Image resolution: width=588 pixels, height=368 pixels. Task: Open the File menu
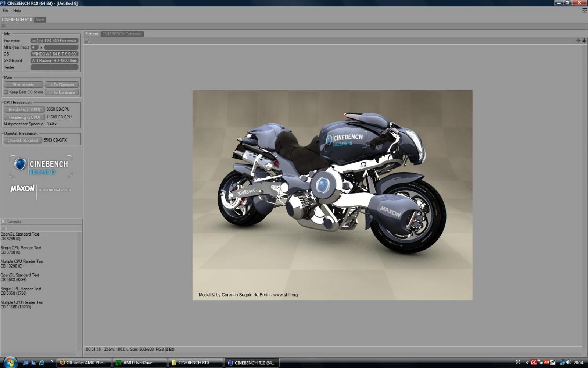[x=6, y=10]
